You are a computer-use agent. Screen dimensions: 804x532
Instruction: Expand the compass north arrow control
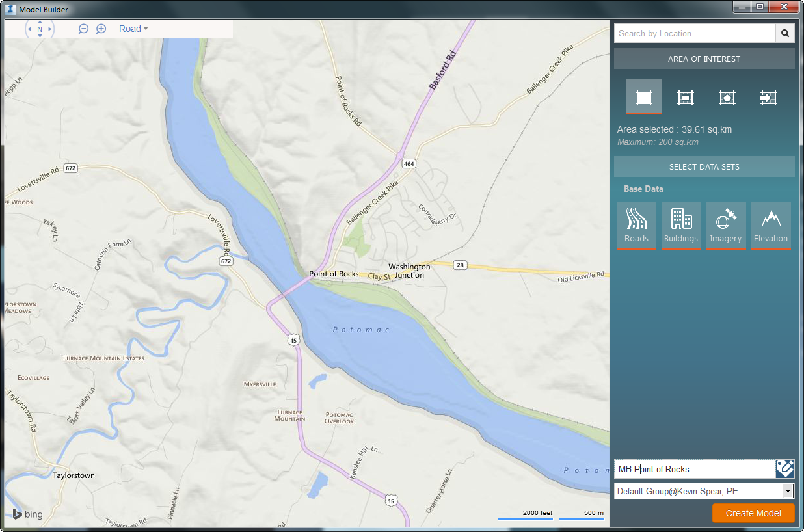39,29
